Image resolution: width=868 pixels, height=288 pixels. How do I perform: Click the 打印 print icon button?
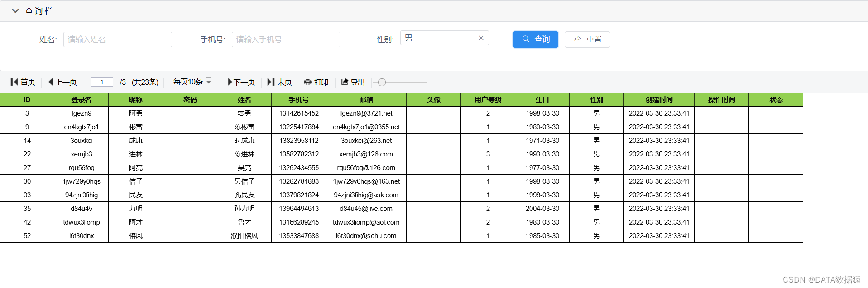coord(316,82)
